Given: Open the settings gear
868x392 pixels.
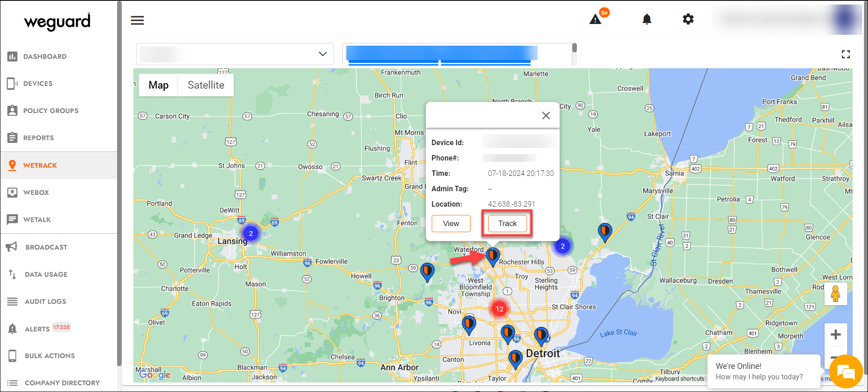Looking at the screenshot, I should pos(688,19).
